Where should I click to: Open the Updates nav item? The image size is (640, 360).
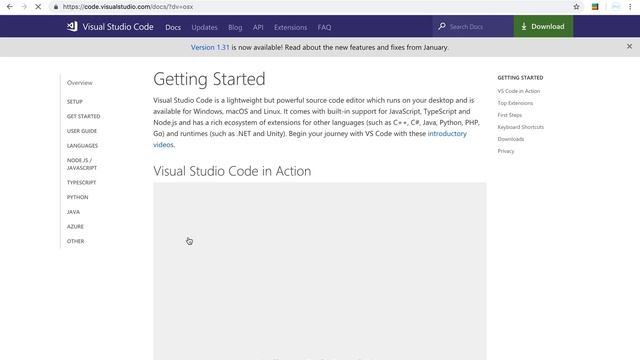tap(204, 27)
